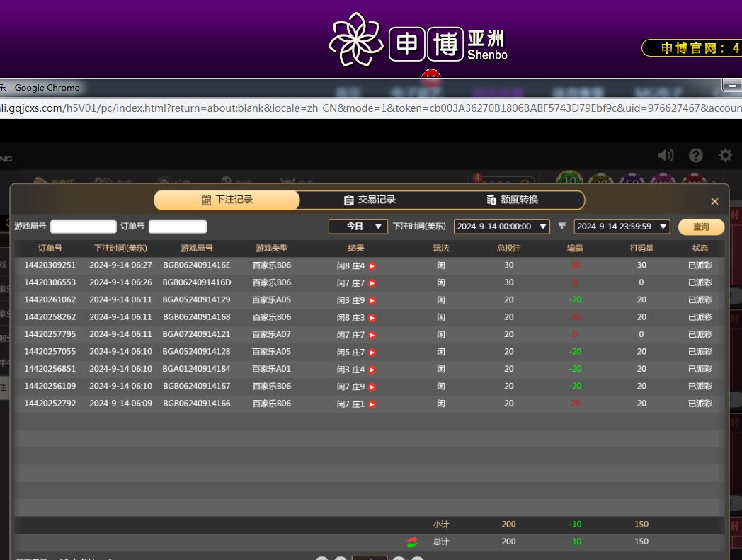The image size is (742, 560).
Task: Expand the 今日 date range dropdown
Action: (358, 227)
